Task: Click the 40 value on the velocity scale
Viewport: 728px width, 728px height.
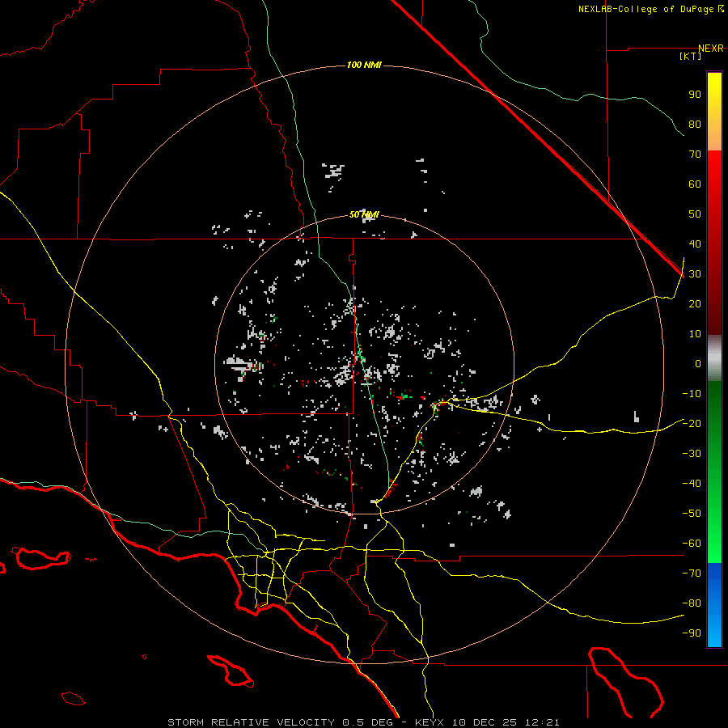Action: pos(695,243)
